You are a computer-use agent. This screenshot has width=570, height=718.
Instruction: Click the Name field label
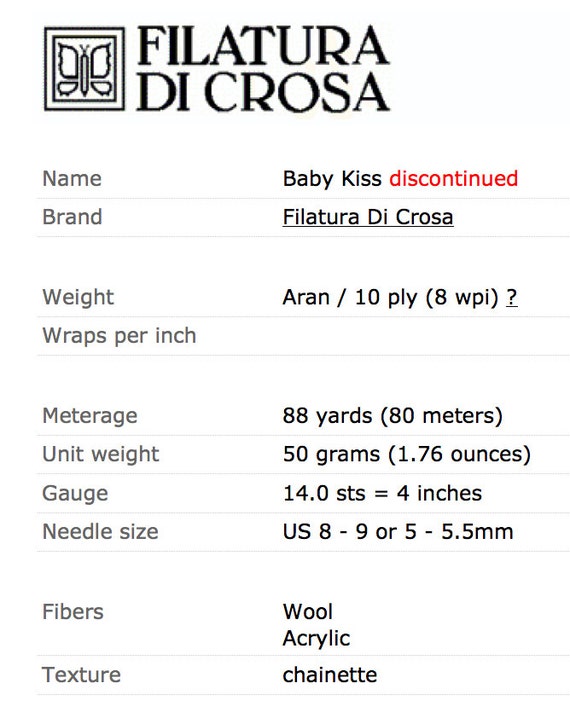pos(72,179)
